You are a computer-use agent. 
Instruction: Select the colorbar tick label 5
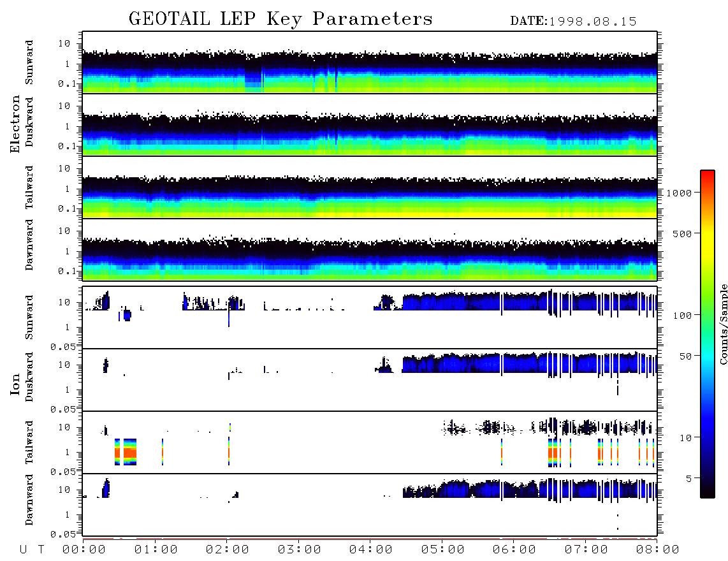pyautogui.click(x=688, y=478)
